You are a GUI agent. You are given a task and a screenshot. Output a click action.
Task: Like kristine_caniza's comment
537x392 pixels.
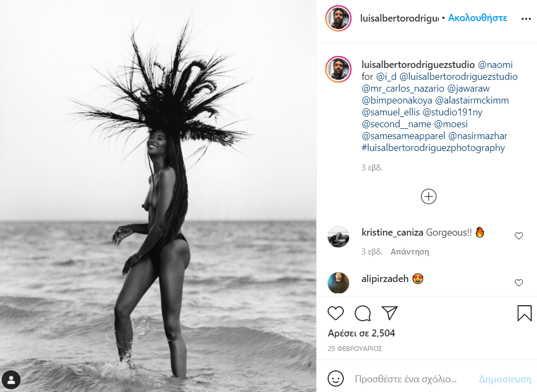click(x=519, y=236)
